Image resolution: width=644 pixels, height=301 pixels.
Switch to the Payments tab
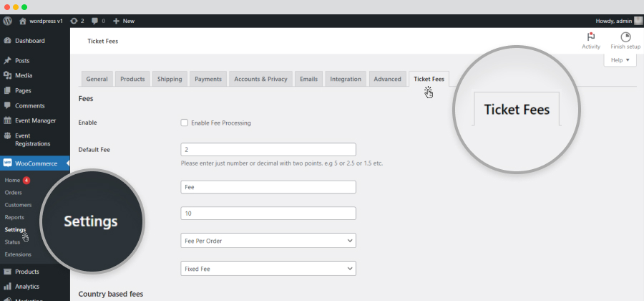click(x=208, y=79)
